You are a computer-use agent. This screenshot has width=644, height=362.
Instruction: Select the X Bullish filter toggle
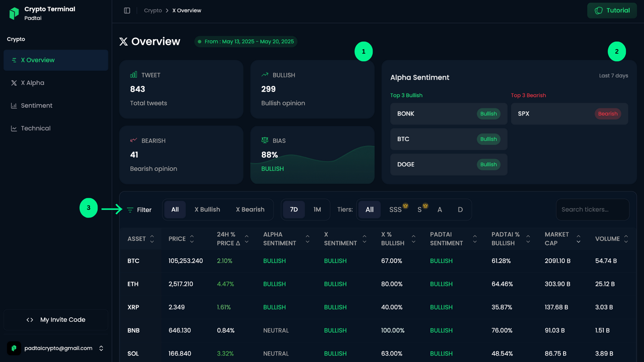[x=207, y=209]
